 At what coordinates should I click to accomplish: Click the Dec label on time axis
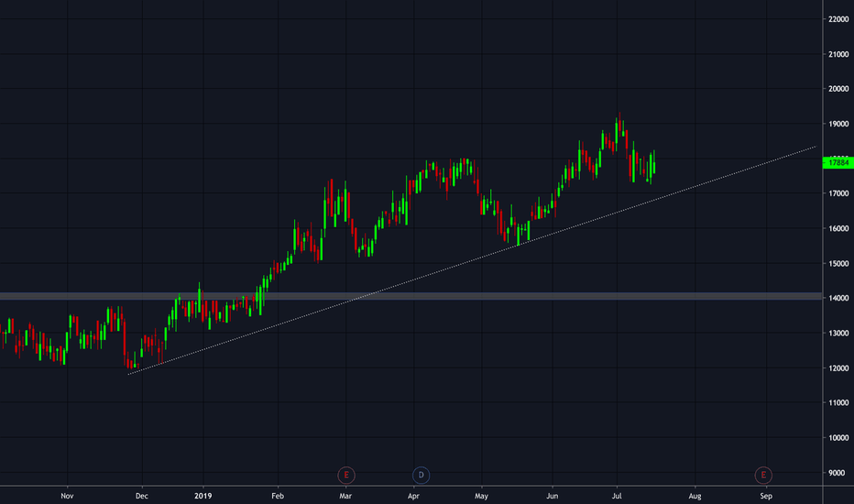[x=142, y=496]
